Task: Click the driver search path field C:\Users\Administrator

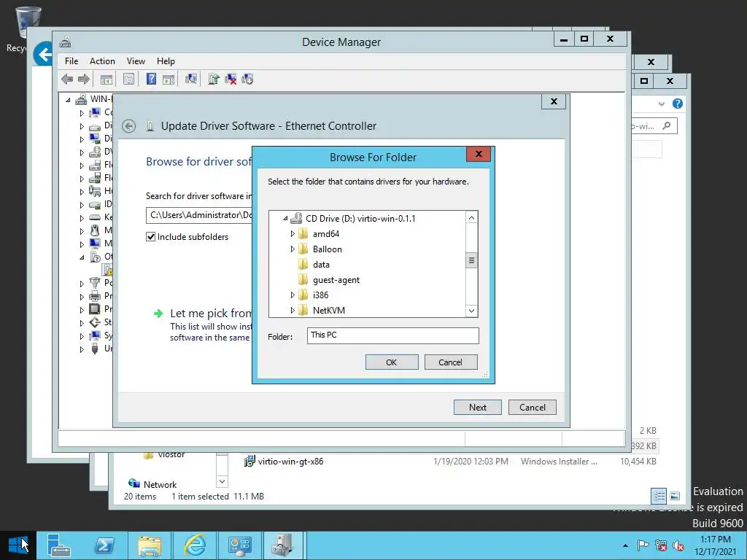Action: click(x=199, y=215)
